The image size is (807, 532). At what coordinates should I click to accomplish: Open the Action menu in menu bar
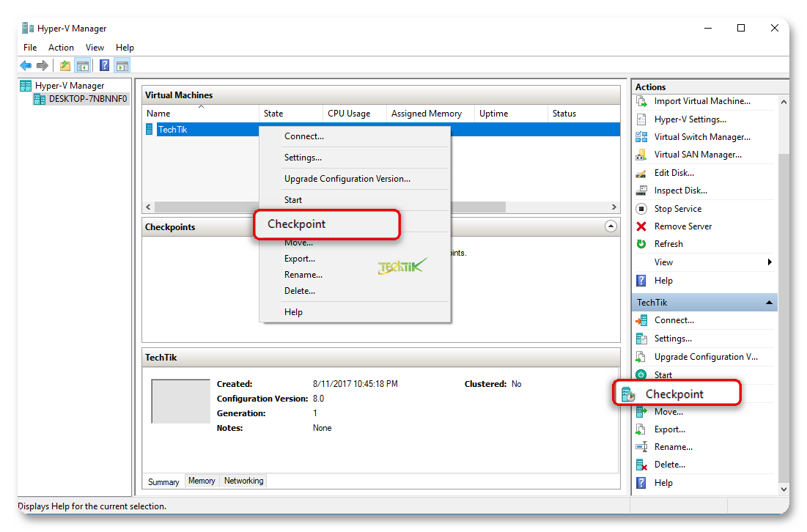(x=61, y=48)
